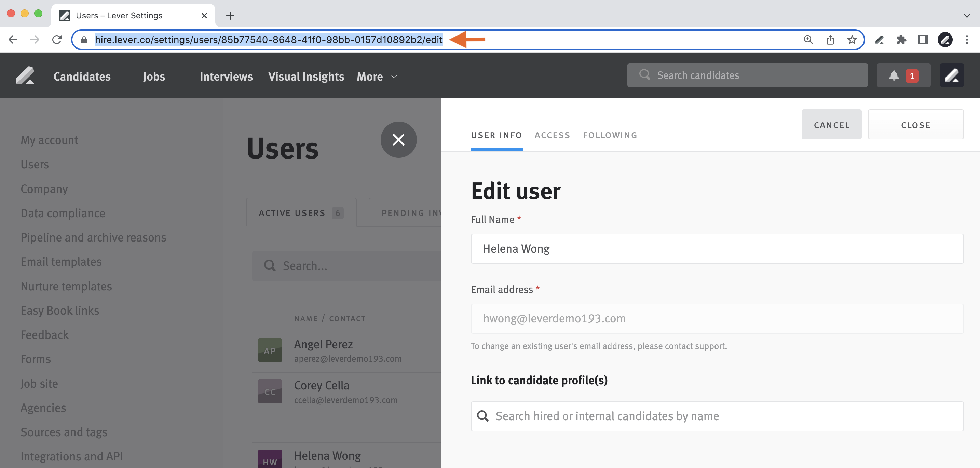Select the Active Users tab
The image size is (980, 468).
pos(301,212)
